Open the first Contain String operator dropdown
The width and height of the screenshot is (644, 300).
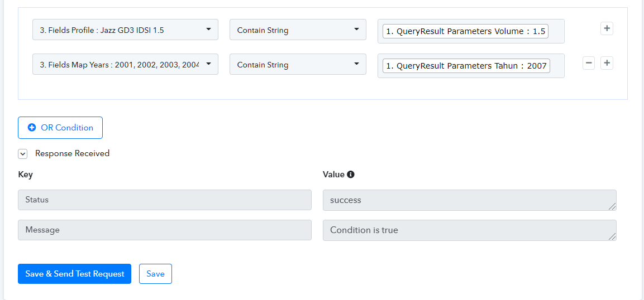coord(298,30)
